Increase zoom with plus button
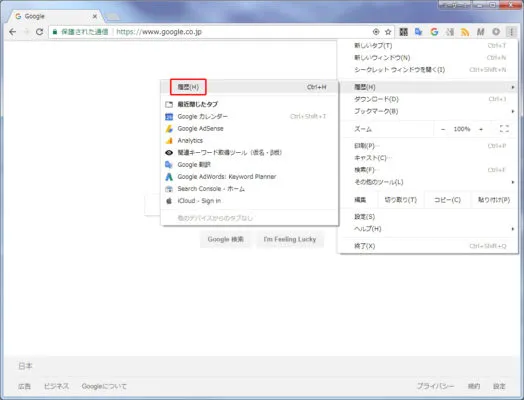Image resolution: width=524 pixels, height=400 pixels. [x=481, y=129]
